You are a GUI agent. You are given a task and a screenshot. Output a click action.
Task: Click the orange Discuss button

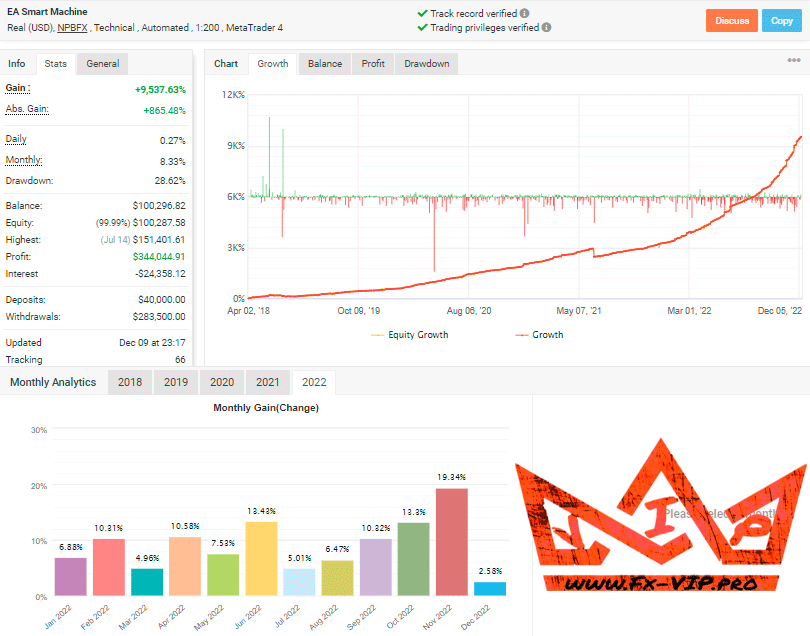point(732,20)
